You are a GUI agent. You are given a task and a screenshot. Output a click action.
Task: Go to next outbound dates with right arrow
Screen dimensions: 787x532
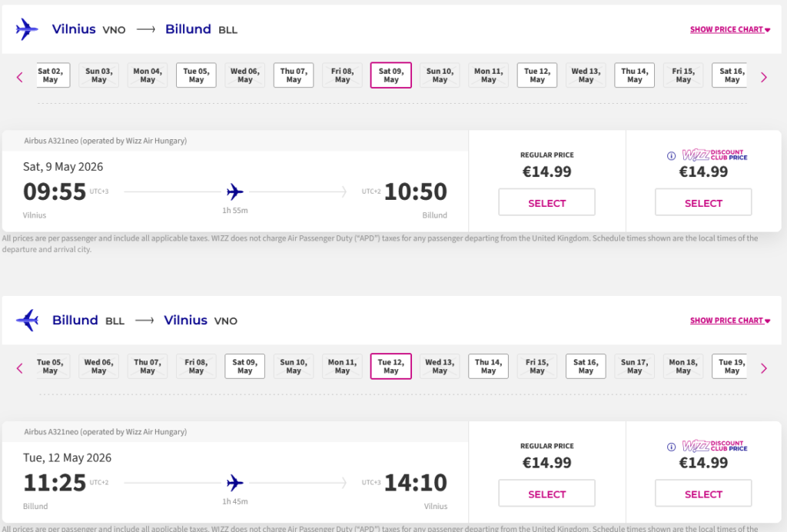763,77
